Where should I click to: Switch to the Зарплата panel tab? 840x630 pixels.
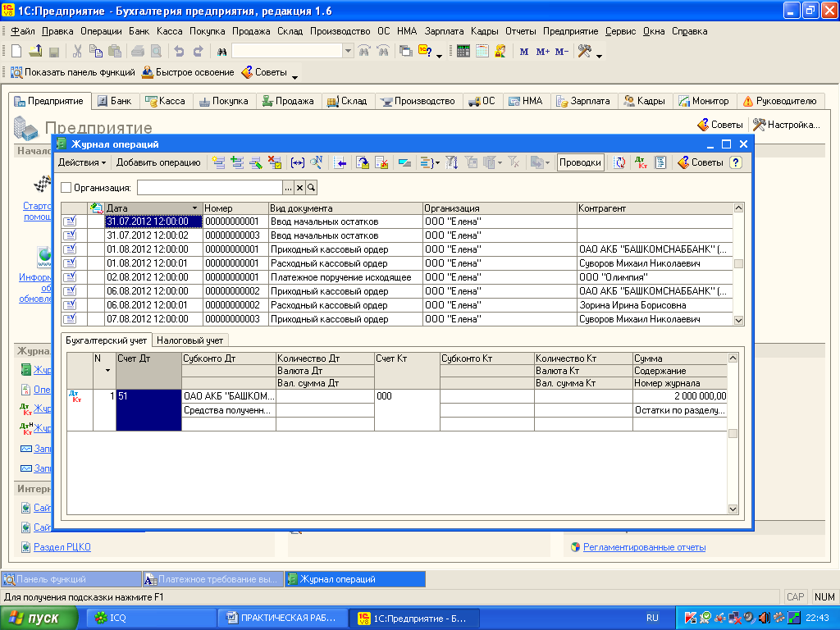coord(583,101)
